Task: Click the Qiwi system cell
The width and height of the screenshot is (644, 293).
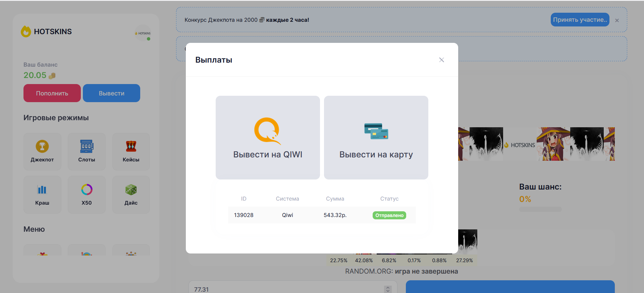Action: [287, 215]
